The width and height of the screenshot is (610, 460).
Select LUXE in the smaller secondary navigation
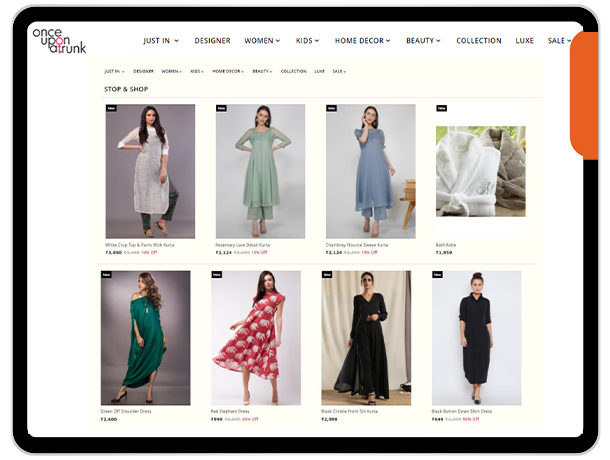pos(319,72)
